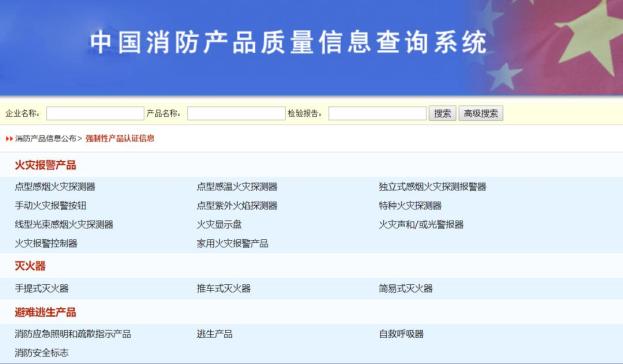Select the 检验报告 input field

point(377,113)
